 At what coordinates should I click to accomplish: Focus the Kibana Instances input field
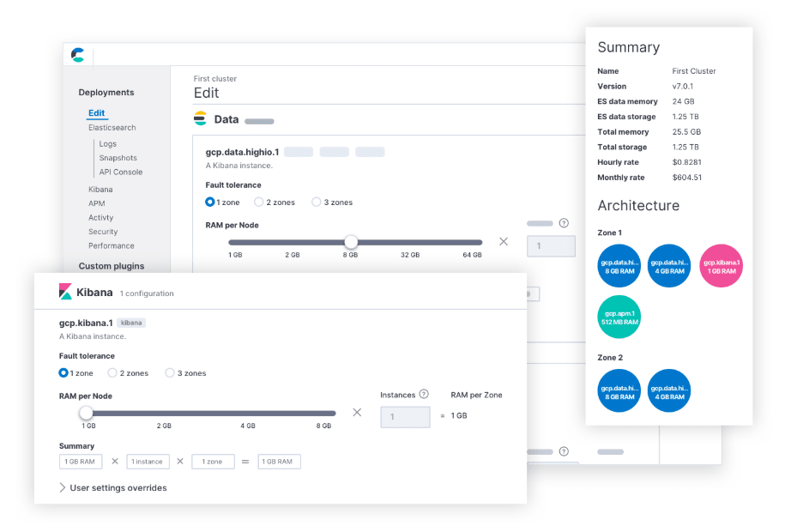(x=405, y=417)
